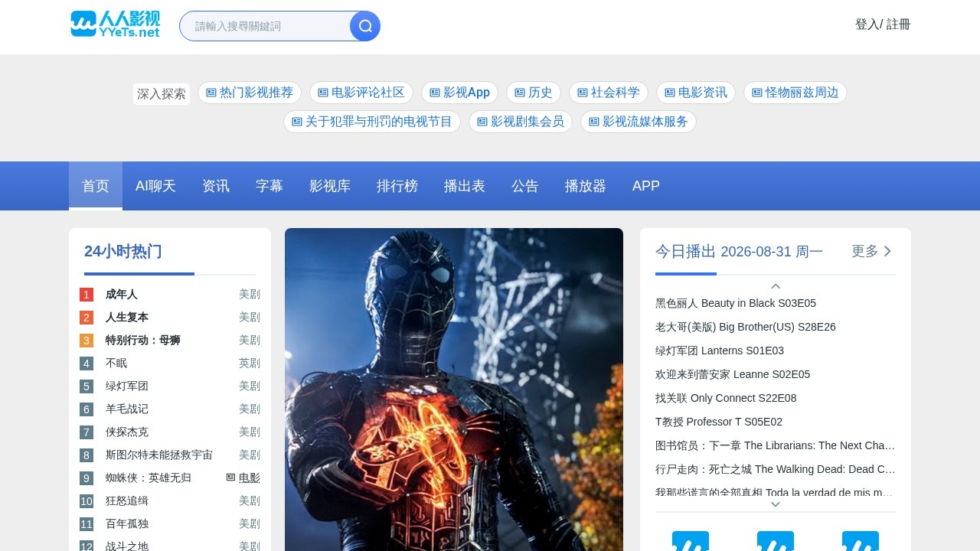Open the 电影资讯 explore chip
Viewport: 980px width, 551px height.
coord(696,93)
